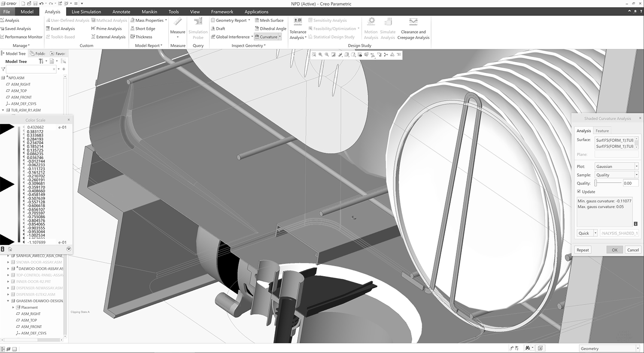Open the Plot type Gaussian dropdown
This screenshot has width=644, height=353.
click(x=616, y=166)
